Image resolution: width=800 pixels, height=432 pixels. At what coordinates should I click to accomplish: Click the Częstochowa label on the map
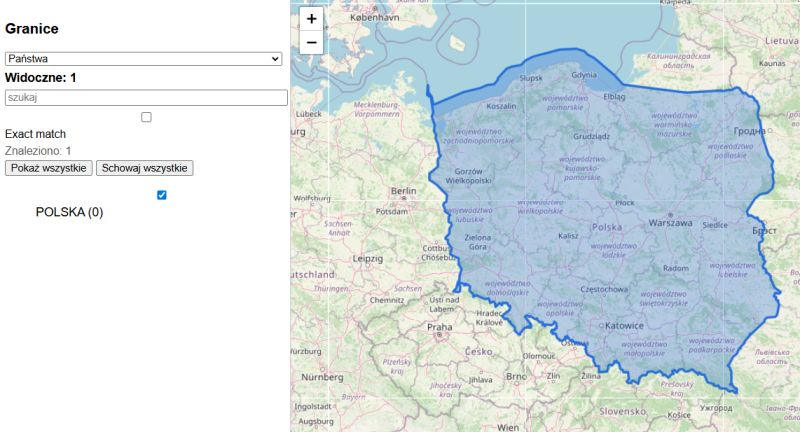[604, 289]
